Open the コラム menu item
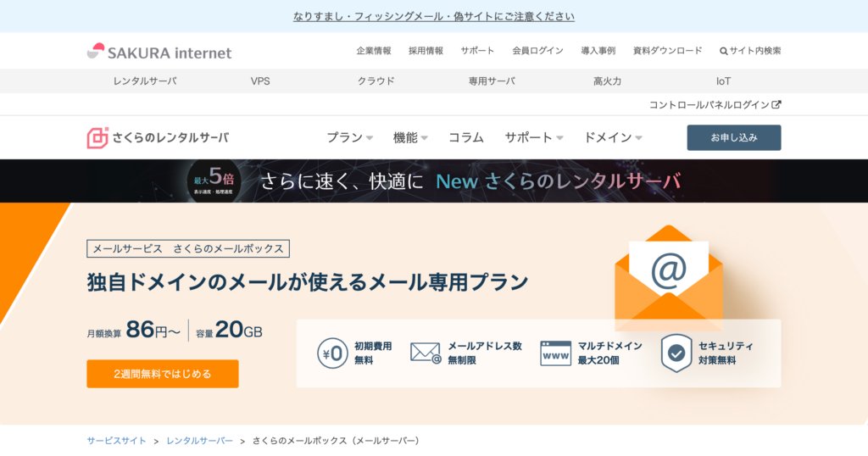This screenshot has width=868, height=456. point(466,137)
